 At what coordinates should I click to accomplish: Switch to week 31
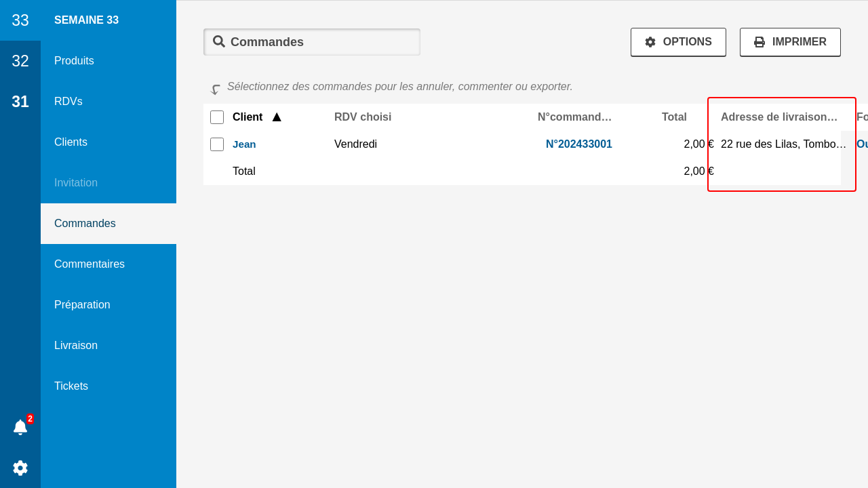tap(20, 102)
